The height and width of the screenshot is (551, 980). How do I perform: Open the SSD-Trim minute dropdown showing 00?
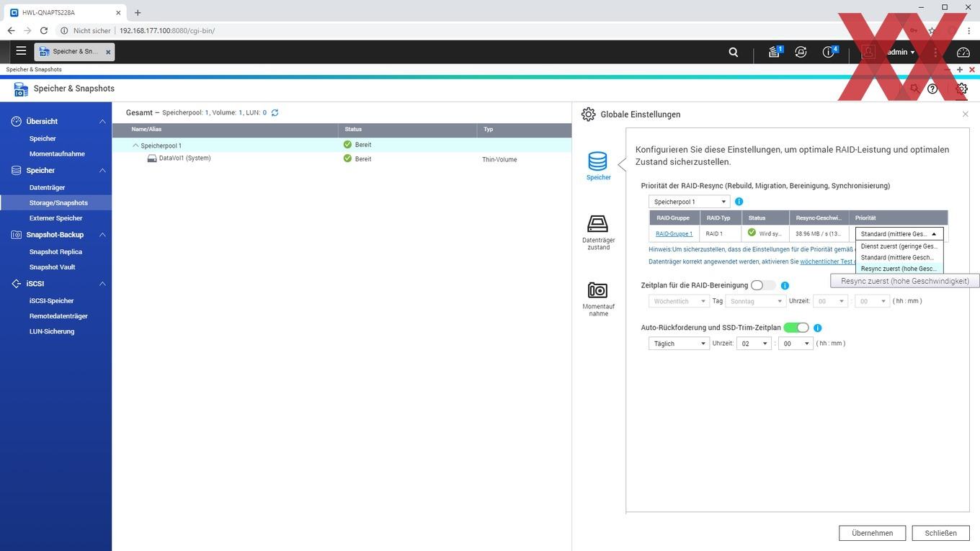tap(796, 344)
